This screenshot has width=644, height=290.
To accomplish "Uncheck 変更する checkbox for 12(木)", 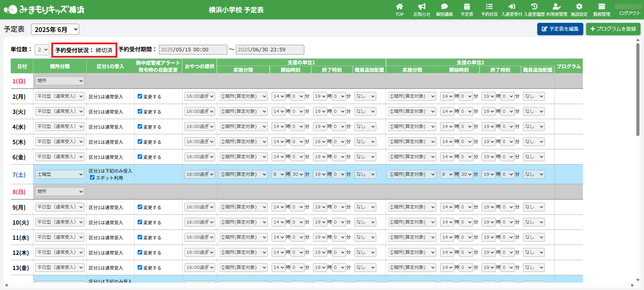I will [x=140, y=252].
